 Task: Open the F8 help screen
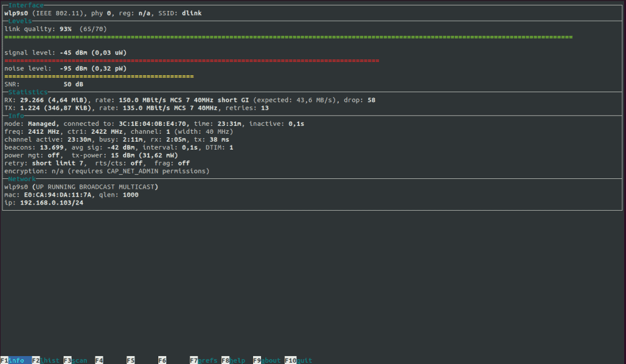234,360
